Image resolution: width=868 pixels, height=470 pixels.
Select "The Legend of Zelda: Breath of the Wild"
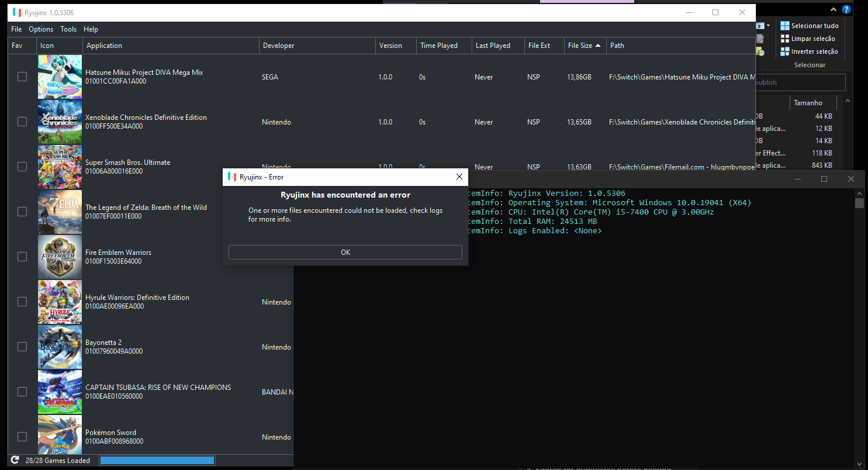(x=146, y=208)
